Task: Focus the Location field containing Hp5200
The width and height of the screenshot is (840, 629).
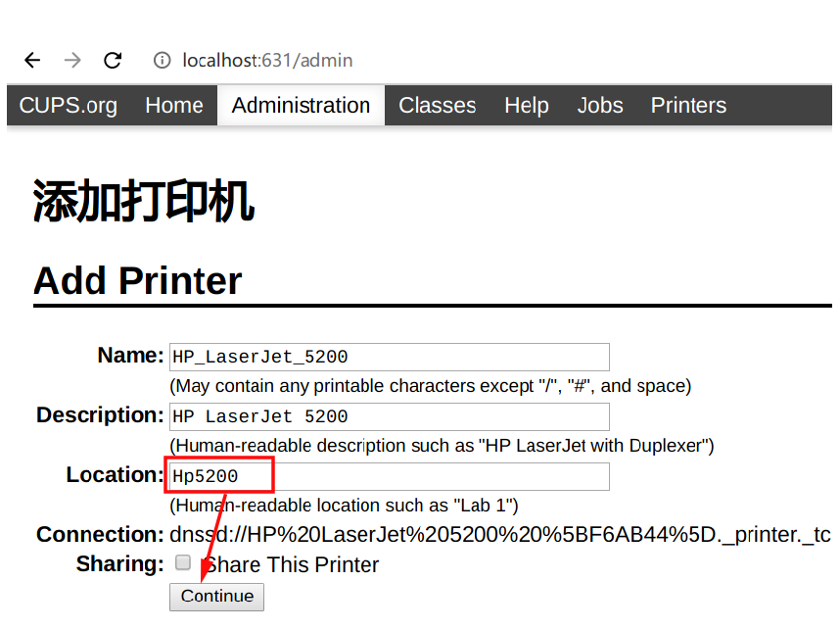Action: [x=389, y=476]
